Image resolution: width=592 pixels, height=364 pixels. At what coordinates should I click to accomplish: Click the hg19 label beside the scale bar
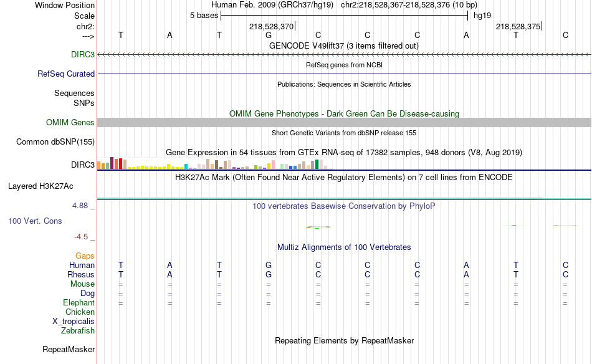click(x=482, y=16)
